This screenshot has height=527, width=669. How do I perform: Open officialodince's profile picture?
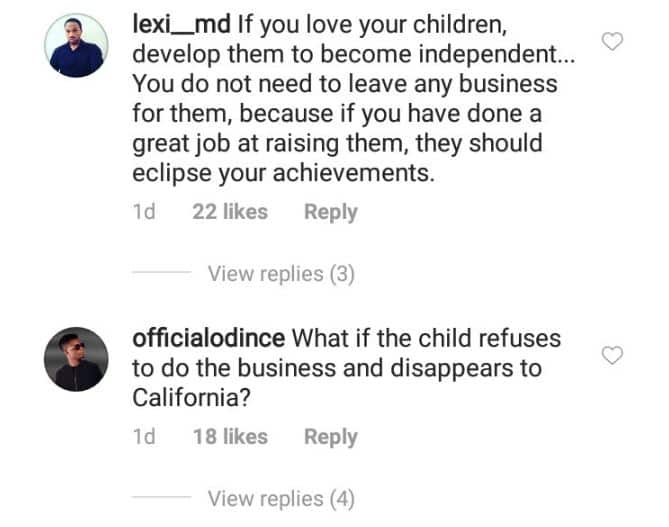(77, 359)
